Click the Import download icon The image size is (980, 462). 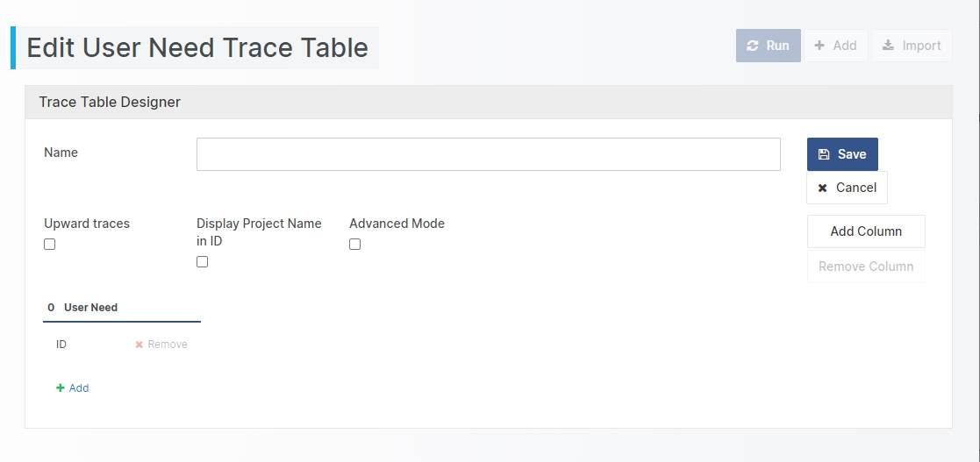[x=889, y=46]
